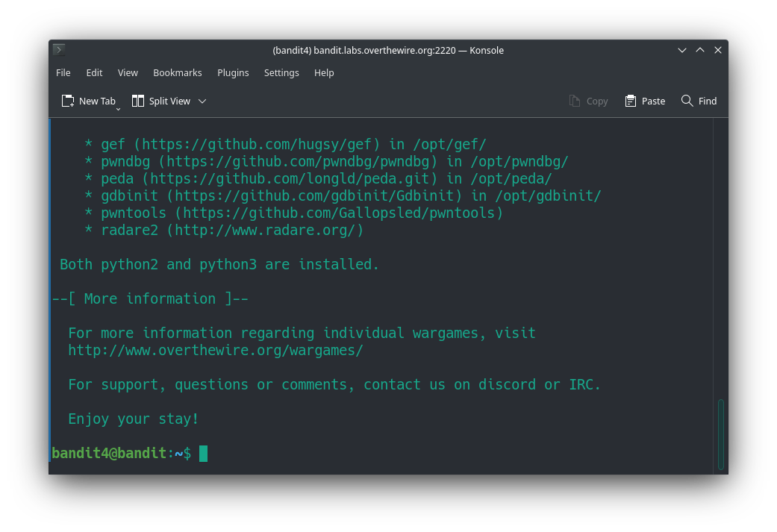Click the terminal prompt cursor area

pyautogui.click(x=203, y=453)
